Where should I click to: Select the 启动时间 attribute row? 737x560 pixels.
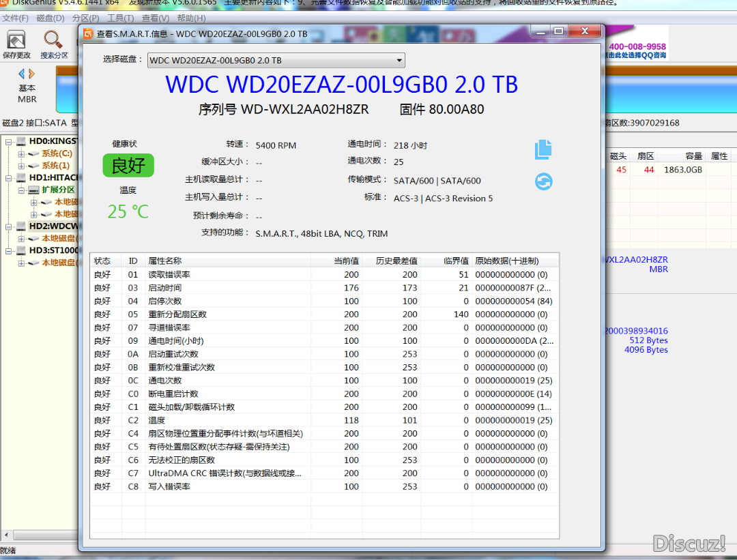coord(324,288)
